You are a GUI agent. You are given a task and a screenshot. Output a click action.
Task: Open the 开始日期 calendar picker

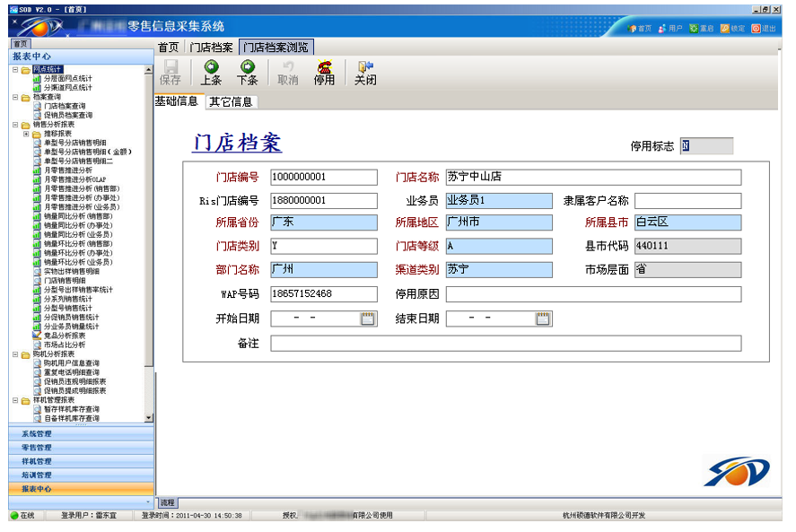pyautogui.click(x=368, y=318)
